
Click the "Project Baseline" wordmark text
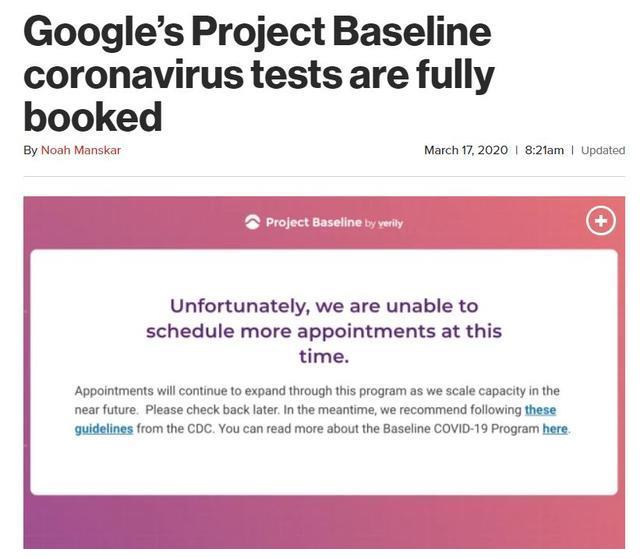313,222
